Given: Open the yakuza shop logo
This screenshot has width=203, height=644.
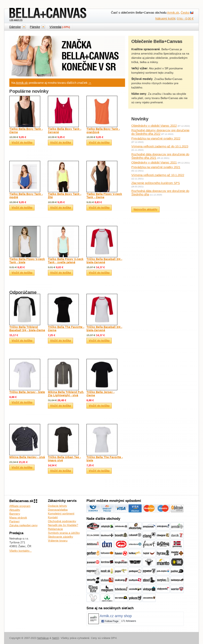Looking at the screenshot, I should pyautogui.click(x=135, y=598).
